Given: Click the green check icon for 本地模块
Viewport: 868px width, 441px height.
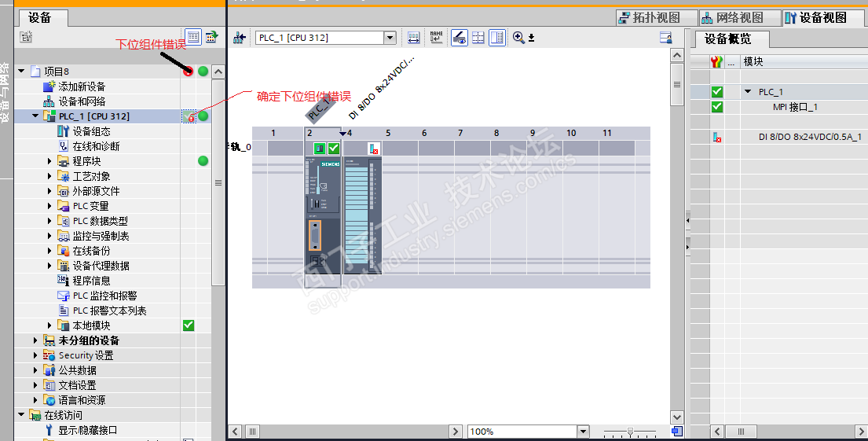Looking at the screenshot, I should click(189, 325).
